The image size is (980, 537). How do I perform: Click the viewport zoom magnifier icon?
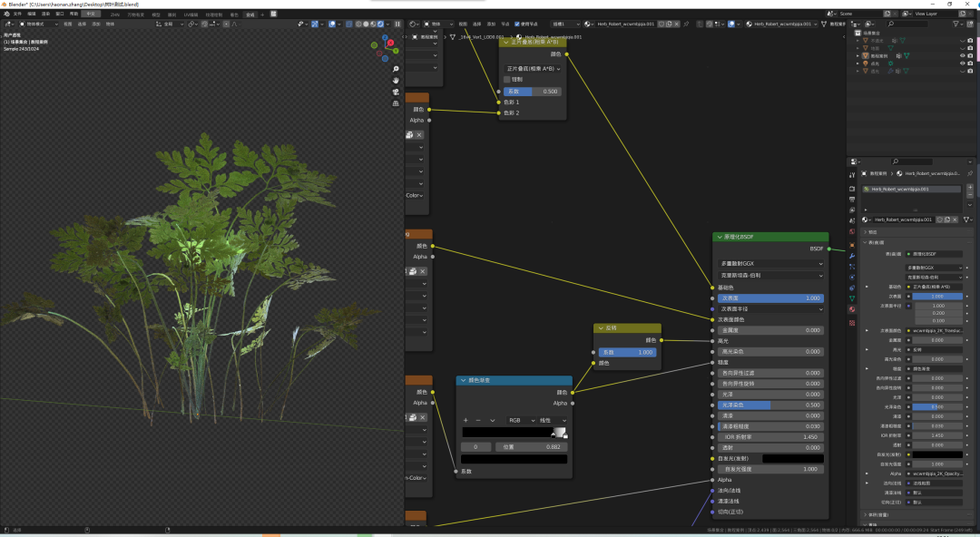point(396,69)
